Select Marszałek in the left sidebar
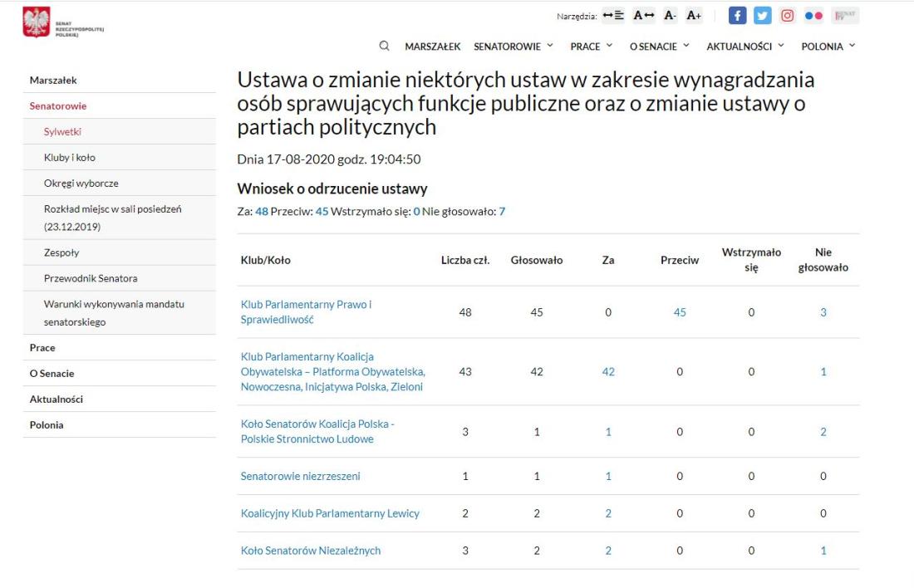The width and height of the screenshot is (914, 588). (x=119, y=81)
